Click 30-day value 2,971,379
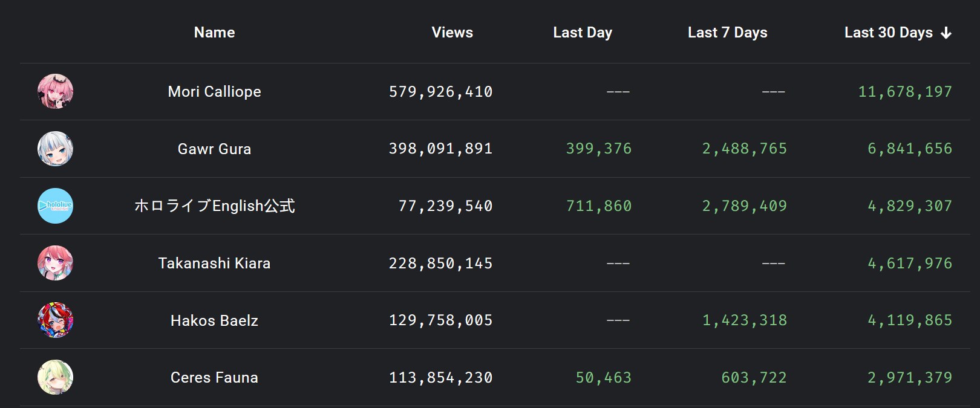This screenshot has width=980, height=408. pyautogui.click(x=910, y=377)
